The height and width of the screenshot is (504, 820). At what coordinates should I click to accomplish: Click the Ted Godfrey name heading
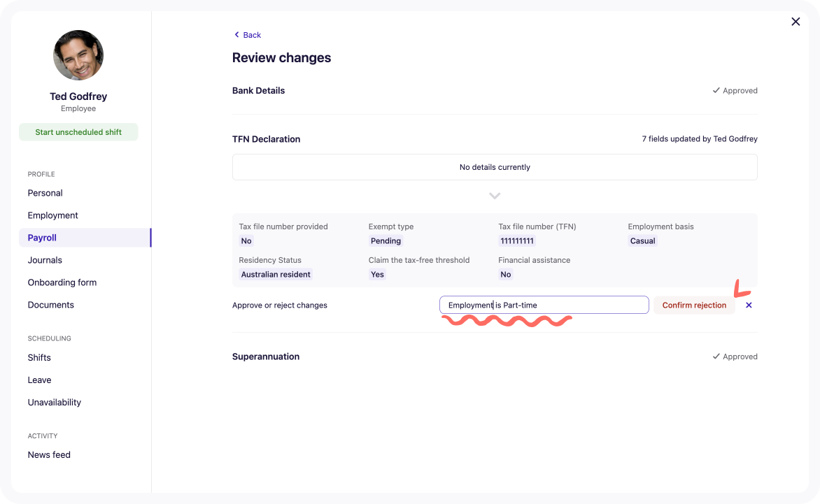(x=78, y=96)
